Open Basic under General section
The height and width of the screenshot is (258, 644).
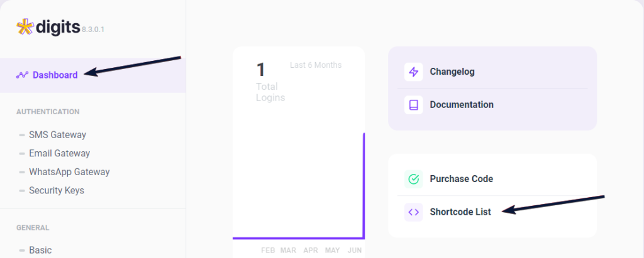(40, 250)
